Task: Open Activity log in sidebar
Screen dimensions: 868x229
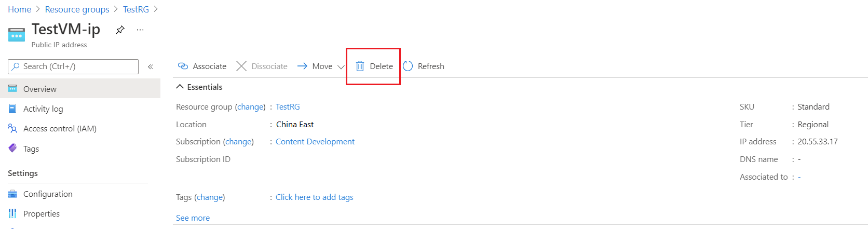Action: [x=43, y=109]
